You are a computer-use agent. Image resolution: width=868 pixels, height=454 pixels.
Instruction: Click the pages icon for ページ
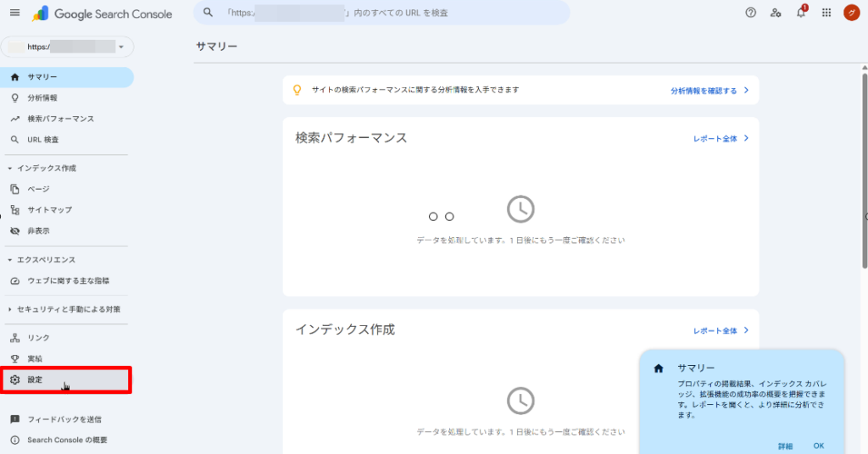[x=15, y=189]
